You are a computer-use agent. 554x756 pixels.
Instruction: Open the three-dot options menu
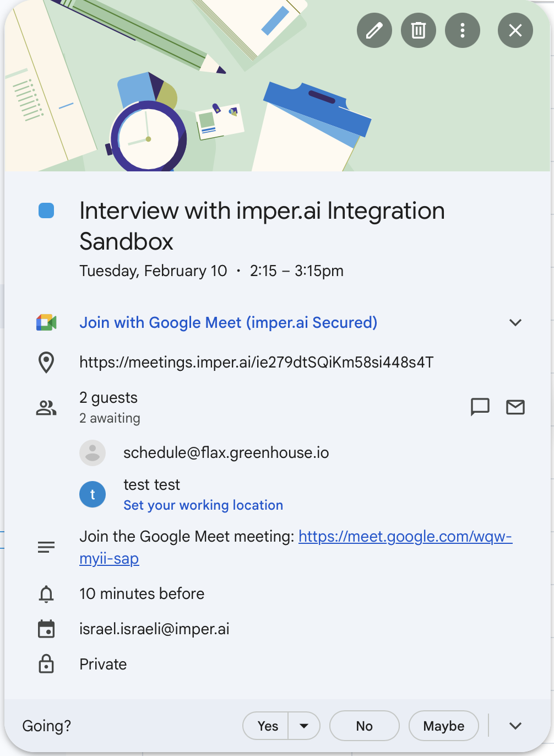point(463,30)
